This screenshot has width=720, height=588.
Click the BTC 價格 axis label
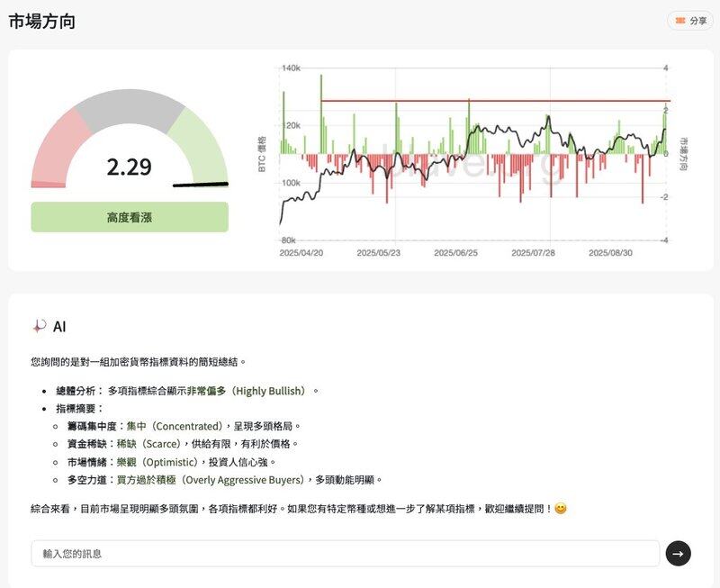[x=262, y=154]
